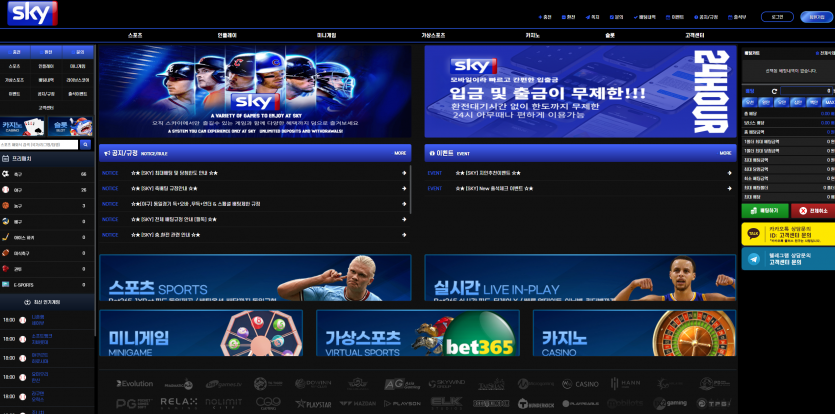Open the 카지노 CASINO sidebar banner
The width and height of the screenshot is (835, 414).
(23, 127)
